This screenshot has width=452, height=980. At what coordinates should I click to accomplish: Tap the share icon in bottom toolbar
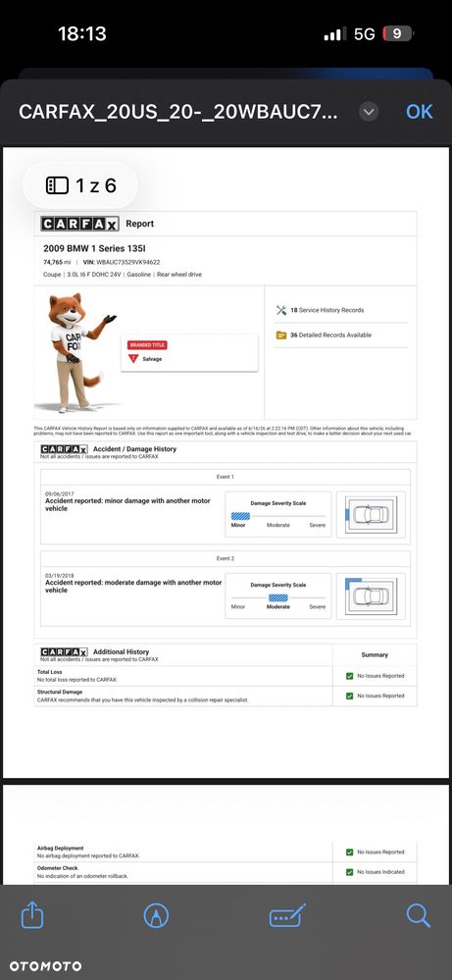click(32, 915)
